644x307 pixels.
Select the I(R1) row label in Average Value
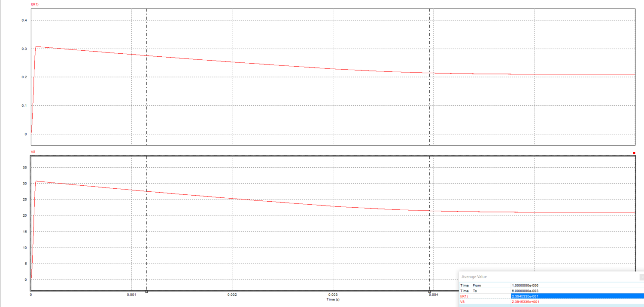464,296
